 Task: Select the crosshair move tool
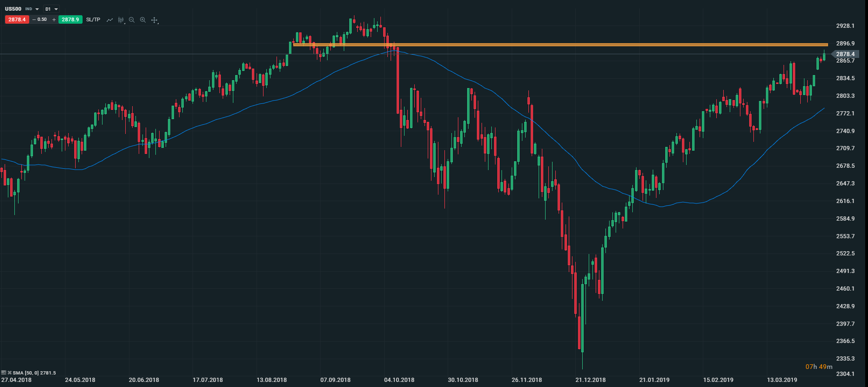tap(154, 20)
